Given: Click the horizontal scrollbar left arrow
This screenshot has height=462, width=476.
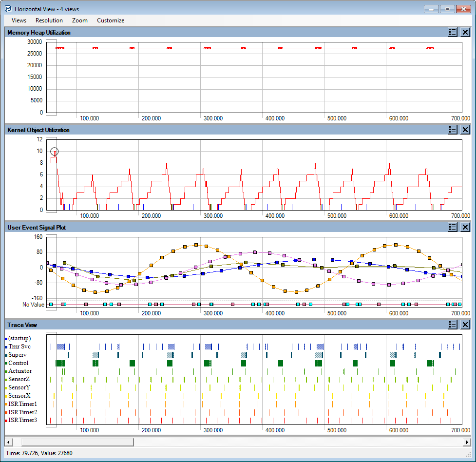Looking at the screenshot, I should pyautogui.click(x=8, y=442).
